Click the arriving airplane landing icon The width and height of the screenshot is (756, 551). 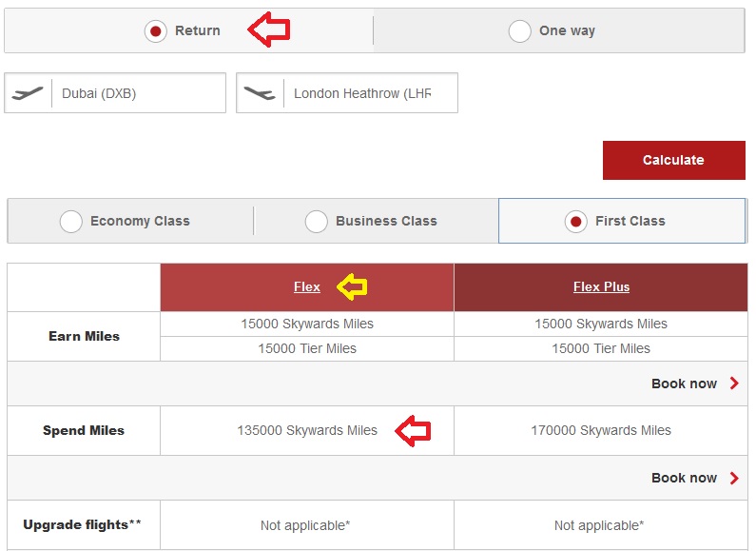[x=260, y=93]
